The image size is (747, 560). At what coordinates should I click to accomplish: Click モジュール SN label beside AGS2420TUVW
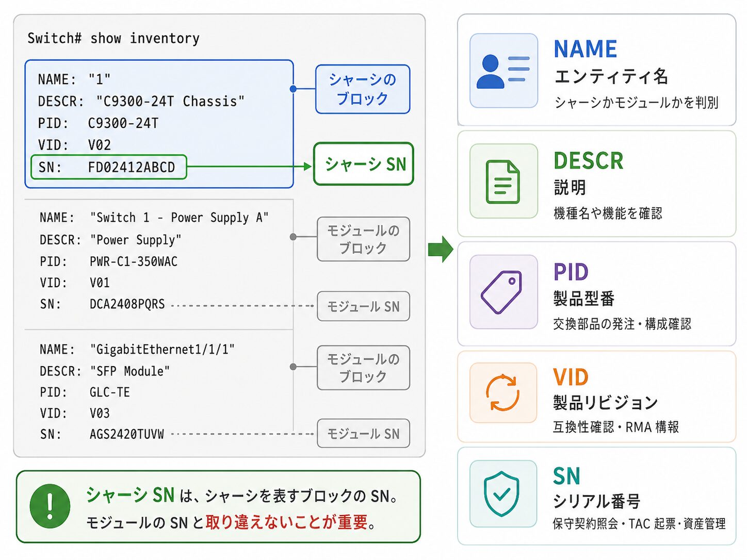364,434
